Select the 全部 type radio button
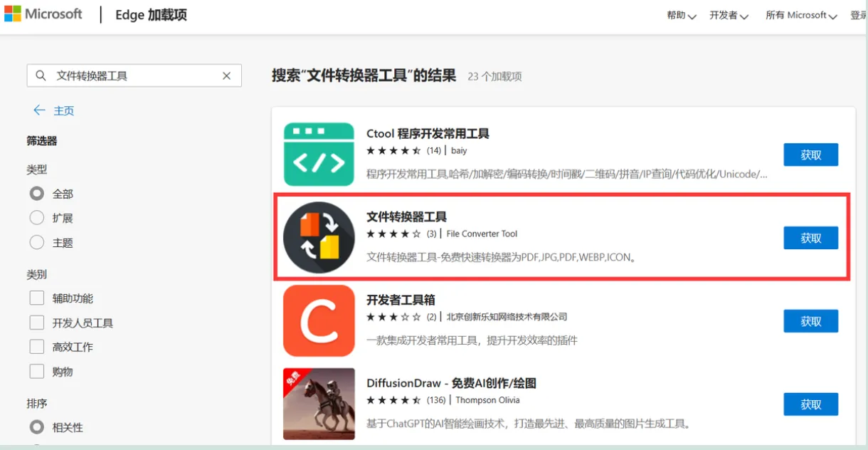868x450 pixels. tap(37, 194)
